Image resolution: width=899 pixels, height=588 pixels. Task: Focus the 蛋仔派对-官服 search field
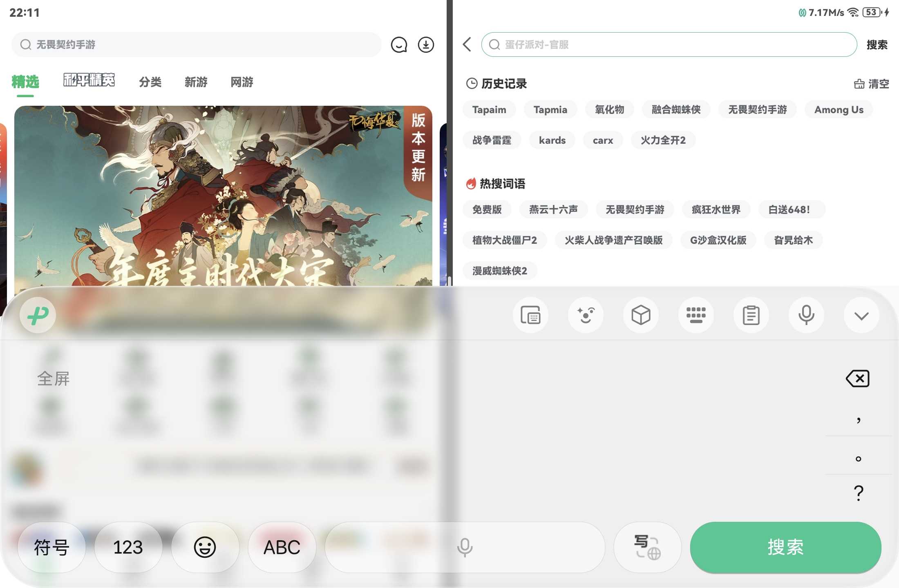click(x=669, y=45)
